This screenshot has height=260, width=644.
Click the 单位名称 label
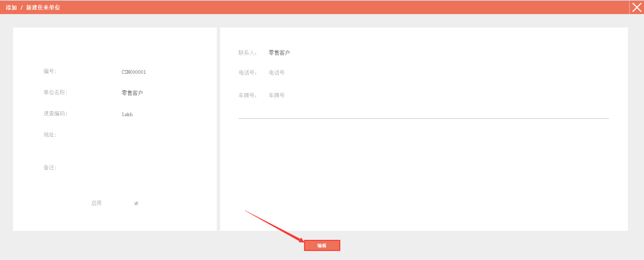coord(55,92)
